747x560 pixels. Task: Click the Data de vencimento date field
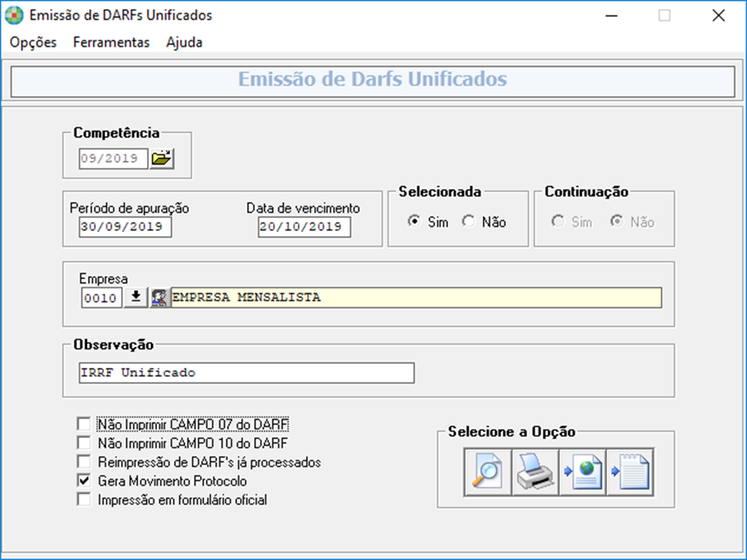coord(304,227)
